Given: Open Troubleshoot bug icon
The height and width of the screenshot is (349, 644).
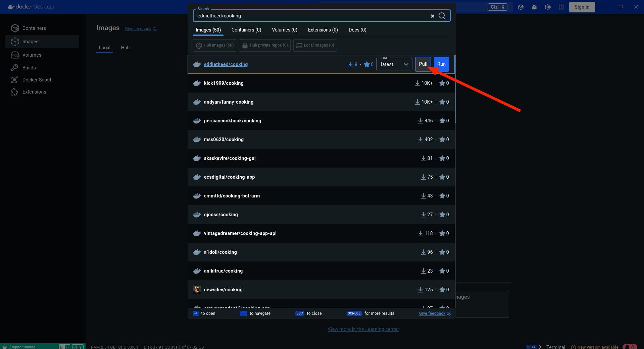Looking at the screenshot, I should tap(534, 7).
